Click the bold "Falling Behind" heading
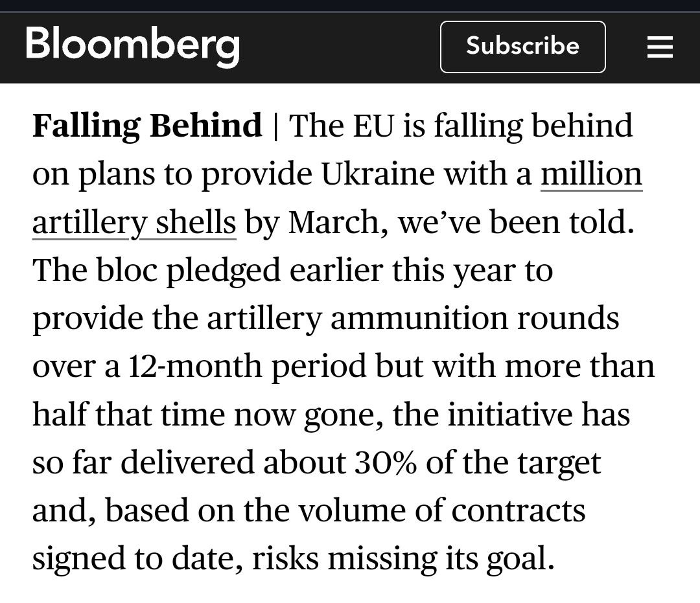Viewport: 700px width, 603px height. click(x=147, y=125)
